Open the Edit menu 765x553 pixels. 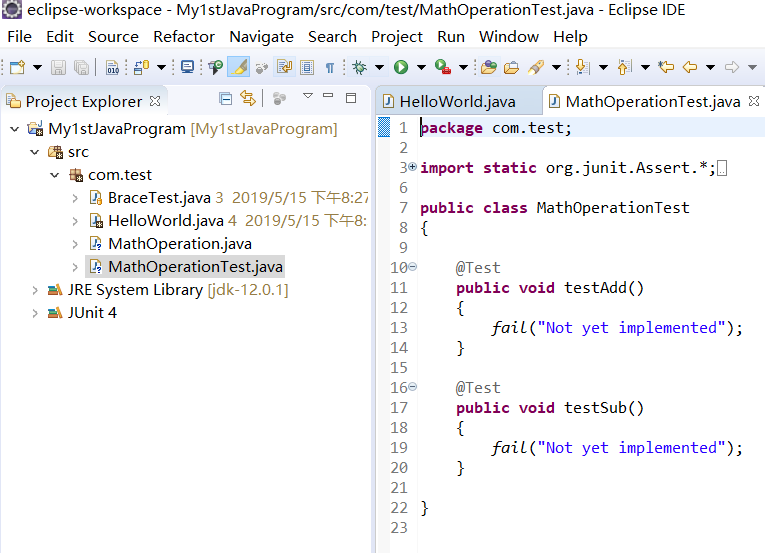[60, 37]
